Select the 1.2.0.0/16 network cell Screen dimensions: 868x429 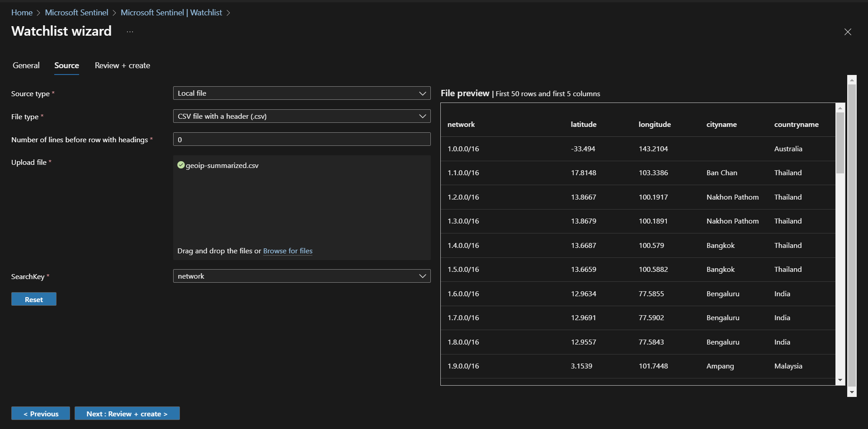(463, 197)
